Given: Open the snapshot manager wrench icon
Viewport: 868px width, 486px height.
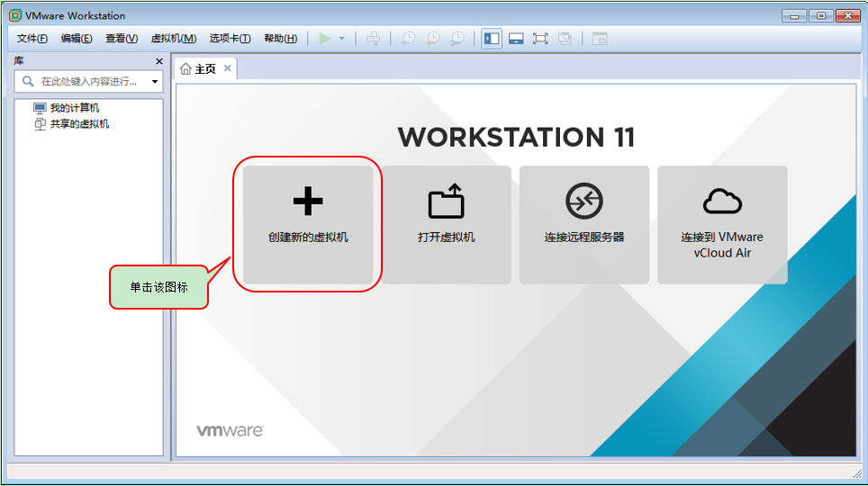Looking at the screenshot, I should coord(457,38).
